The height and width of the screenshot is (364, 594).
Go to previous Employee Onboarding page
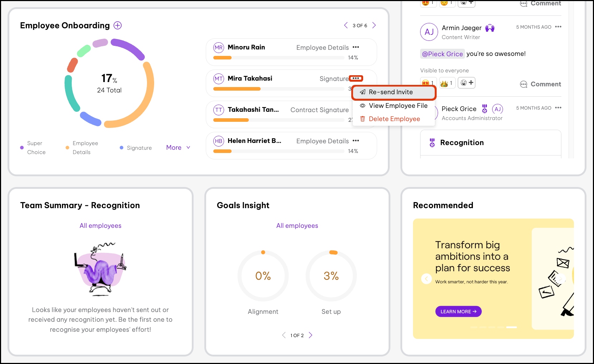pyautogui.click(x=346, y=25)
